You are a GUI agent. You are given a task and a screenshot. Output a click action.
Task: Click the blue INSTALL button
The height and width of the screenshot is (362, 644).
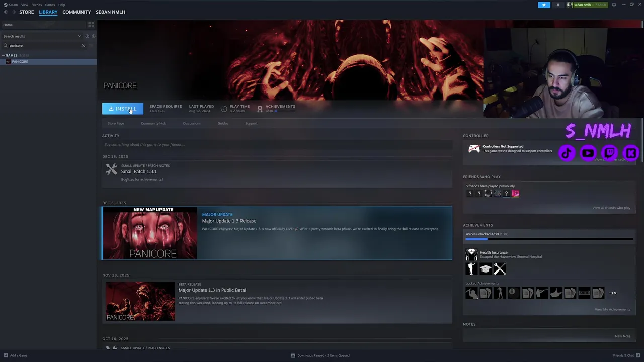coord(123,109)
